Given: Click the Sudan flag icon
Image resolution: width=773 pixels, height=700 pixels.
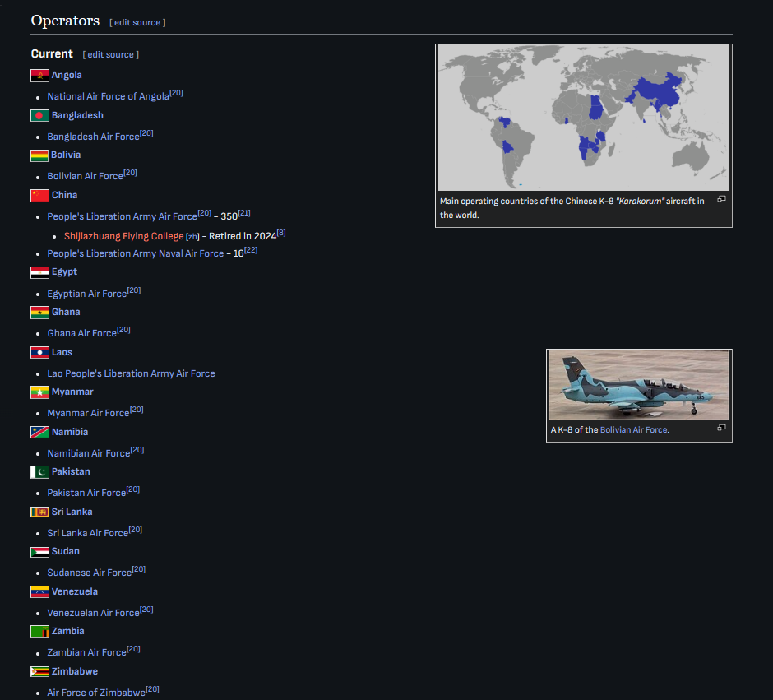Looking at the screenshot, I should point(39,552).
